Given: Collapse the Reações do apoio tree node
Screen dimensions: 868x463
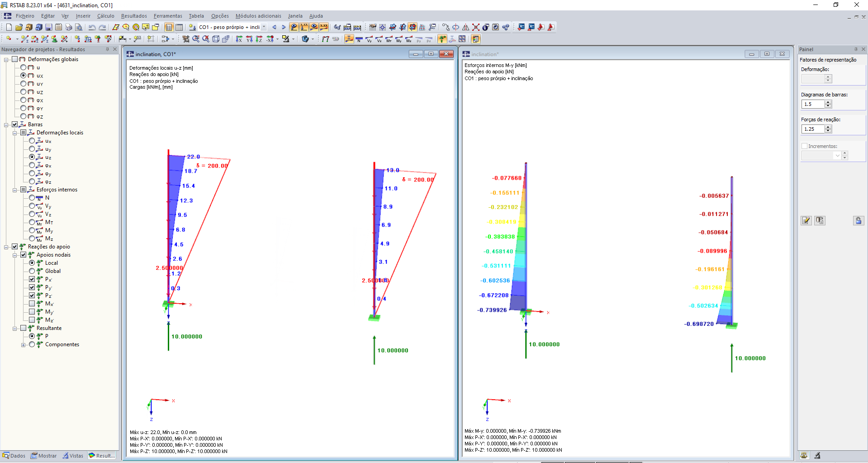Looking at the screenshot, I should [6, 247].
